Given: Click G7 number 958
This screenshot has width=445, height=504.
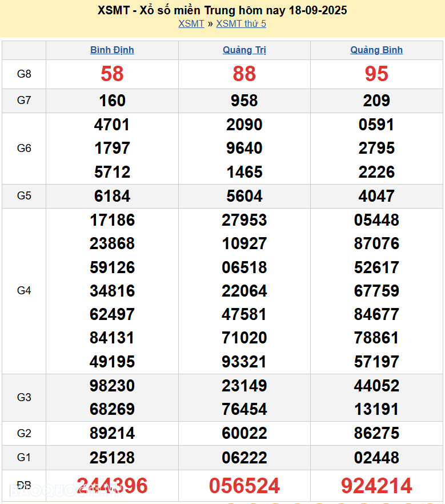Looking at the screenshot, I should click(x=244, y=101).
